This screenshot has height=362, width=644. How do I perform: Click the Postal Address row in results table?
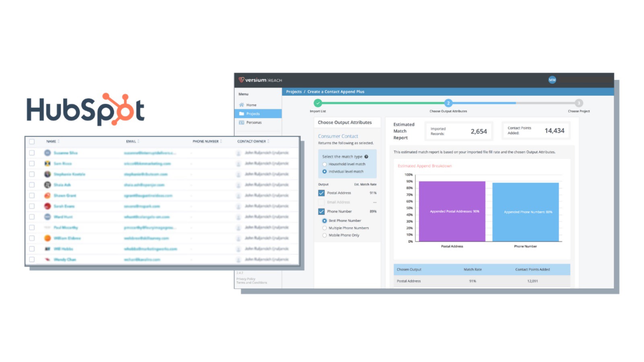pos(482,281)
